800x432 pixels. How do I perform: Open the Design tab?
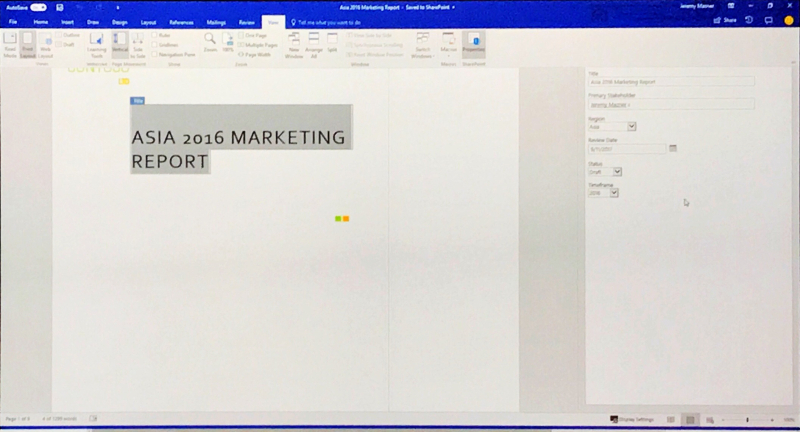pos(119,22)
